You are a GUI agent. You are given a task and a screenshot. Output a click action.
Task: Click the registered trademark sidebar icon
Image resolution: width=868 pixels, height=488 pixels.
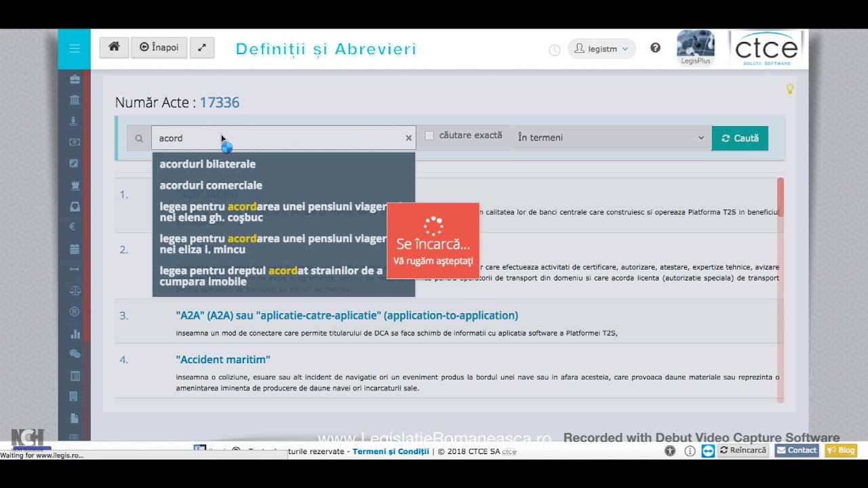click(75, 312)
